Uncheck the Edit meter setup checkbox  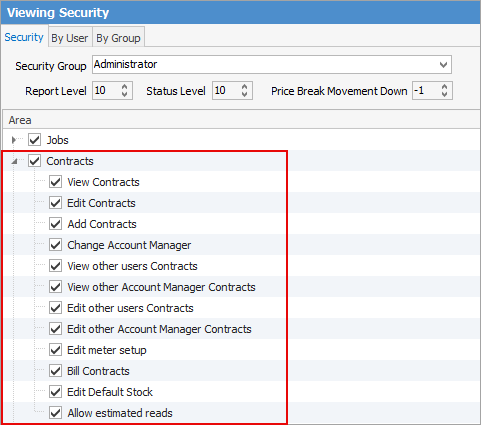pos(55,350)
